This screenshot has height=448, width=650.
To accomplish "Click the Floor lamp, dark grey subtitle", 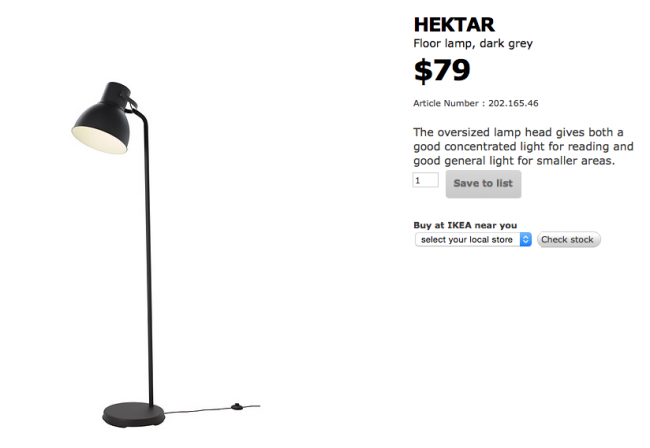I will coord(473,44).
